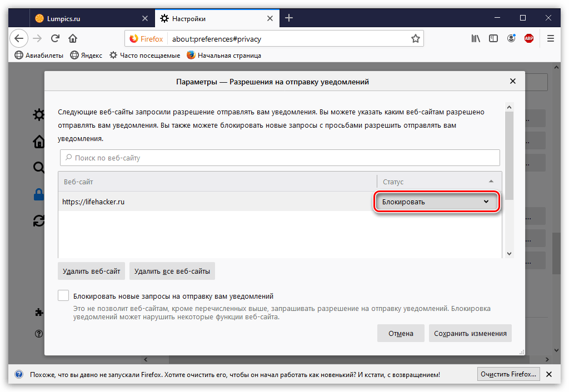Go back with the back arrow button
569x392 pixels.
(x=19, y=38)
